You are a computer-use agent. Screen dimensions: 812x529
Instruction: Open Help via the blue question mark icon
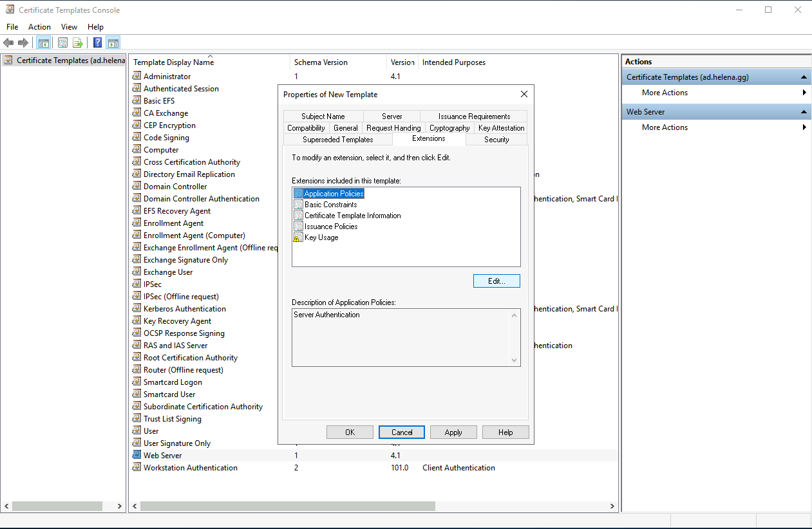[97, 43]
